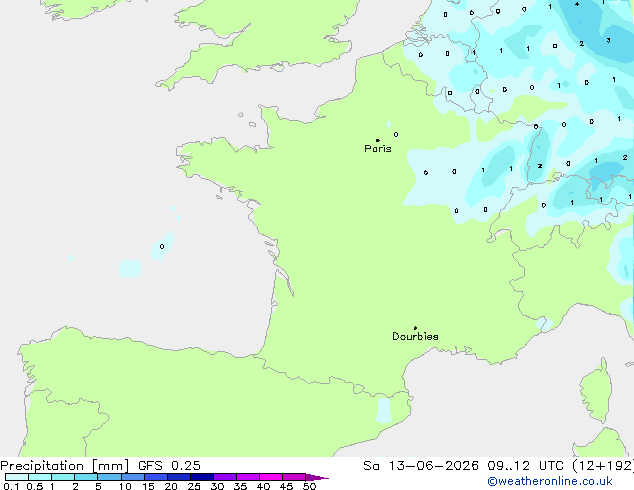Pick the 5 to 10 mm legend swatch
634x490 pixels.
coord(109,477)
